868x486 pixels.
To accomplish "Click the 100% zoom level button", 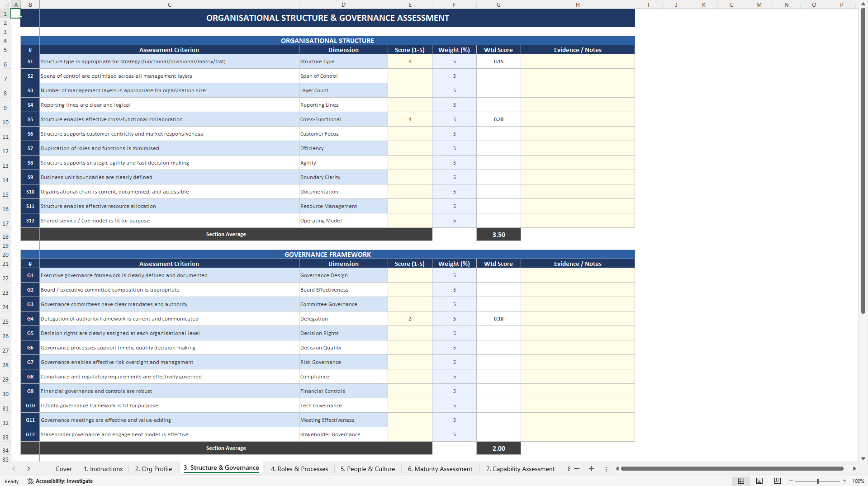I will (858, 481).
